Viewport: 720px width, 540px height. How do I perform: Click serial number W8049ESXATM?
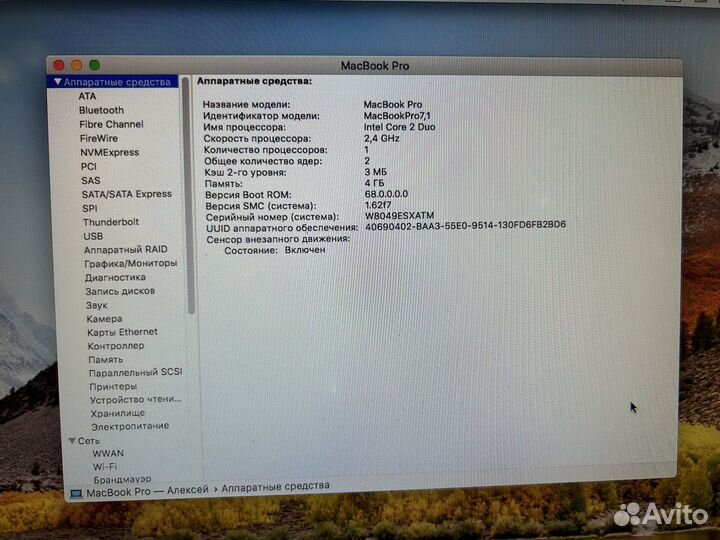[x=399, y=215]
